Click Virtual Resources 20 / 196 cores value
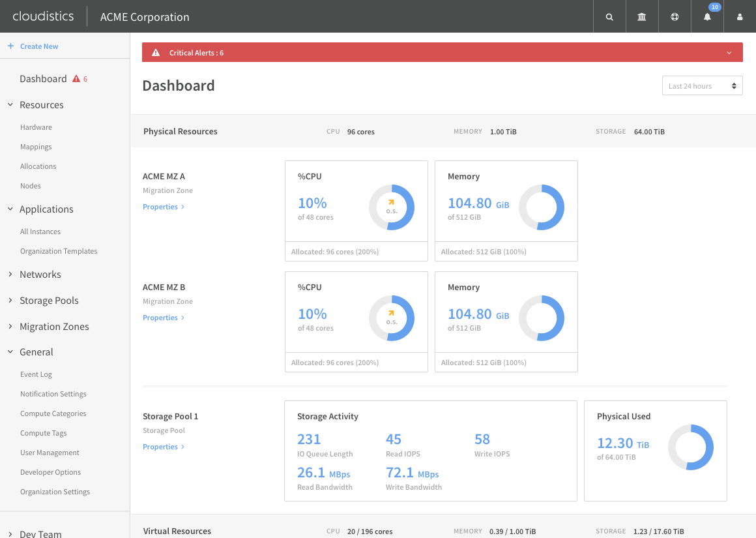Viewport: 756px width, 538px height. tap(370, 531)
